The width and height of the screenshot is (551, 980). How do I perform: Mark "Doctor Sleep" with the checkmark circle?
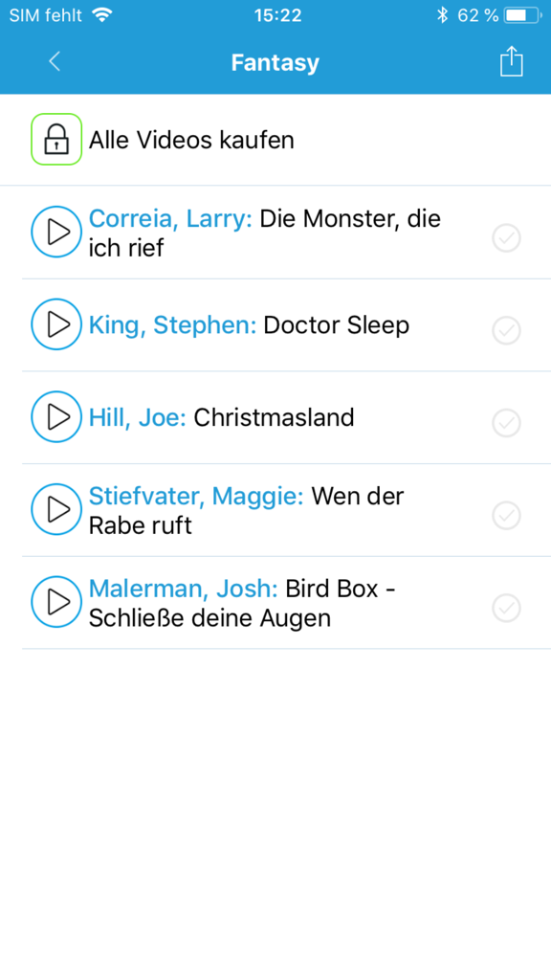point(506,330)
